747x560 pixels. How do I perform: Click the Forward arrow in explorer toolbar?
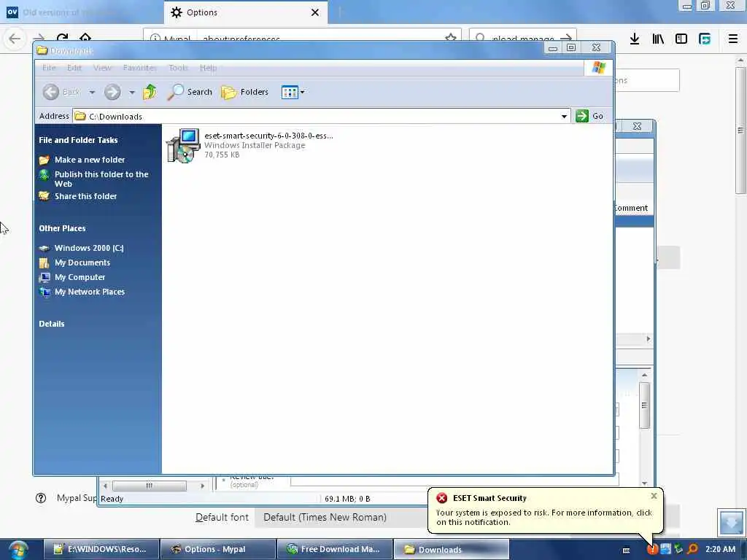tap(112, 92)
